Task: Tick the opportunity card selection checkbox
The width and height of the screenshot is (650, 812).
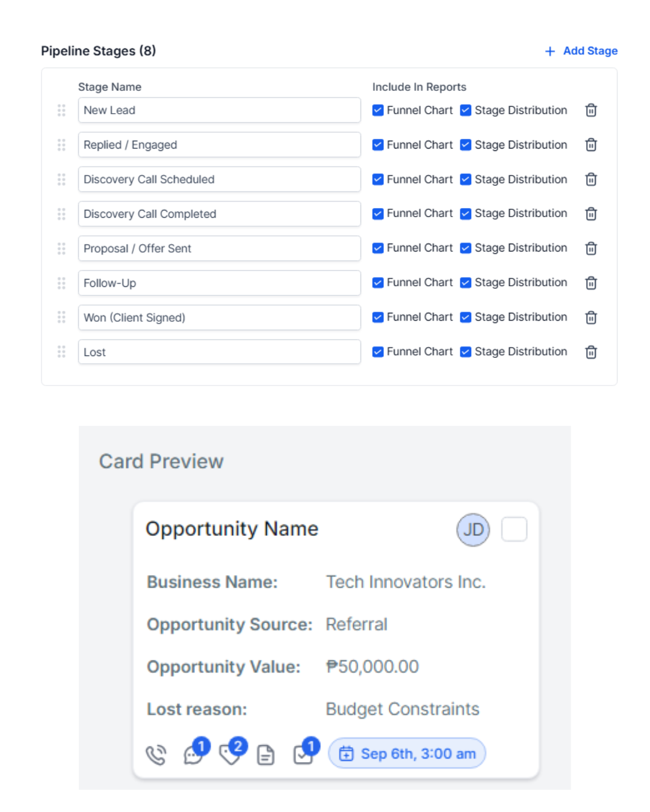Action: (x=514, y=529)
